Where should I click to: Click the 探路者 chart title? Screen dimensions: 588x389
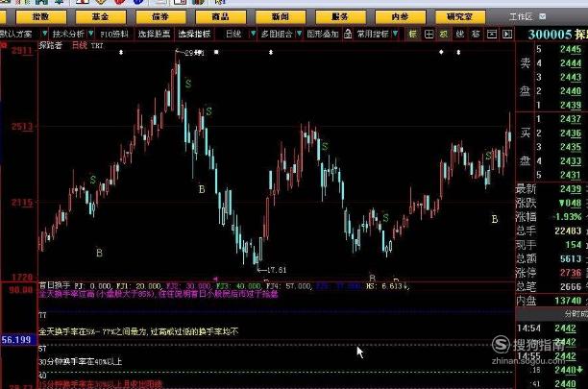pyautogui.click(x=51, y=45)
